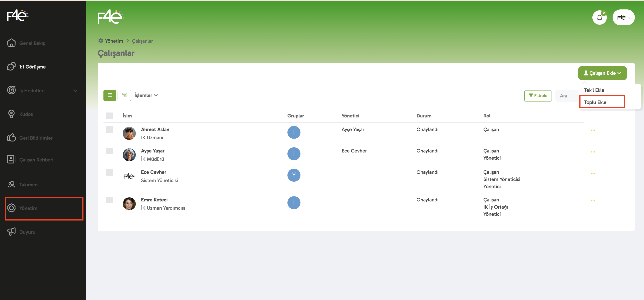Click the Filtrele button
The image size is (644, 300).
pos(538,96)
